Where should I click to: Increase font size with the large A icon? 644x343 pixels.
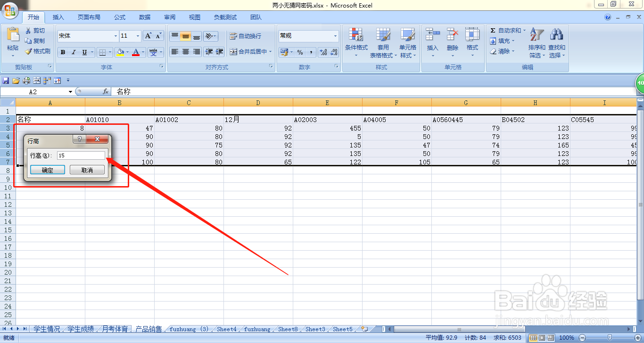(148, 36)
